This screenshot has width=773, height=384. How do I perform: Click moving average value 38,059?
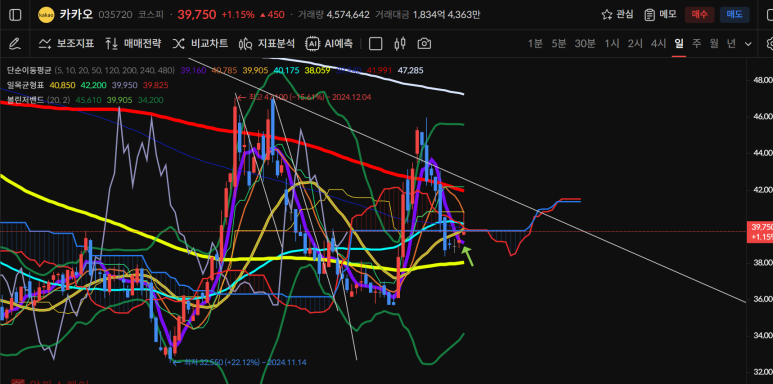click(x=317, y=71)
